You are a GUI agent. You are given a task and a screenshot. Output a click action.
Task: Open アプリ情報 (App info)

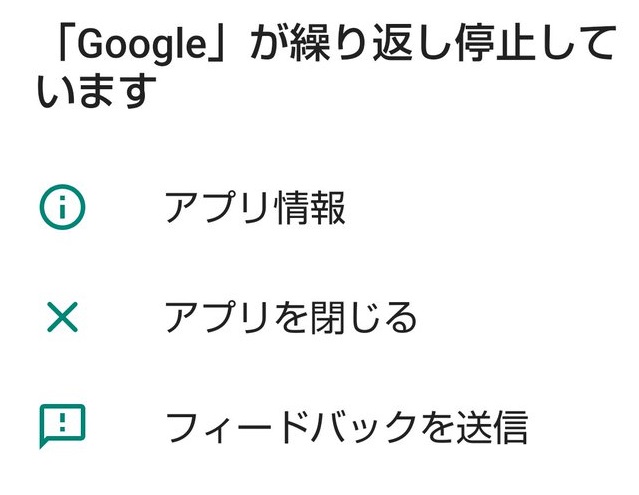[255, 209]
